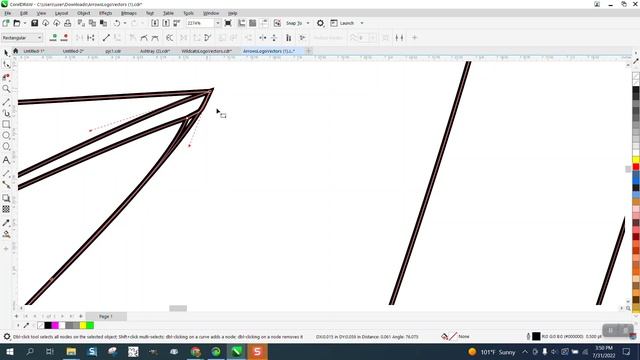Open the Object menu
Screen dimensions: 640x360
83,13
